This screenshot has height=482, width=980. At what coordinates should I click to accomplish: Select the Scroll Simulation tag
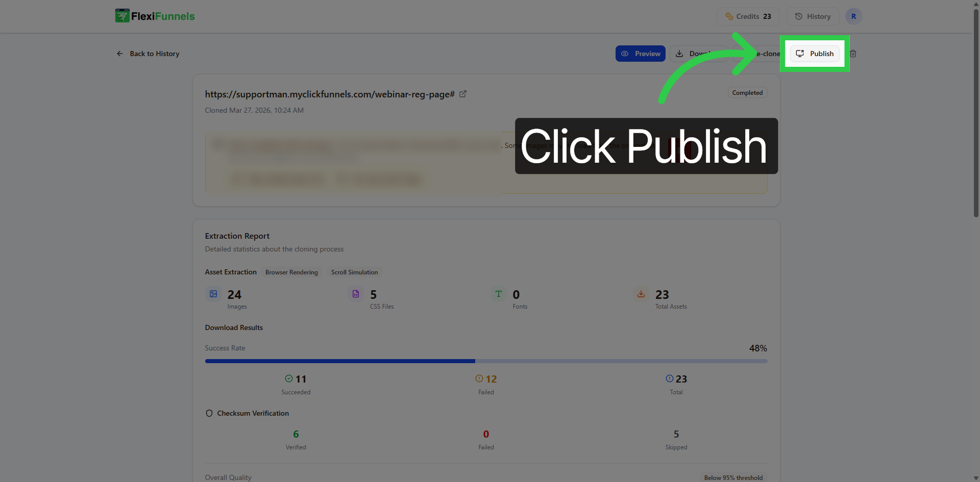[354, 272]
